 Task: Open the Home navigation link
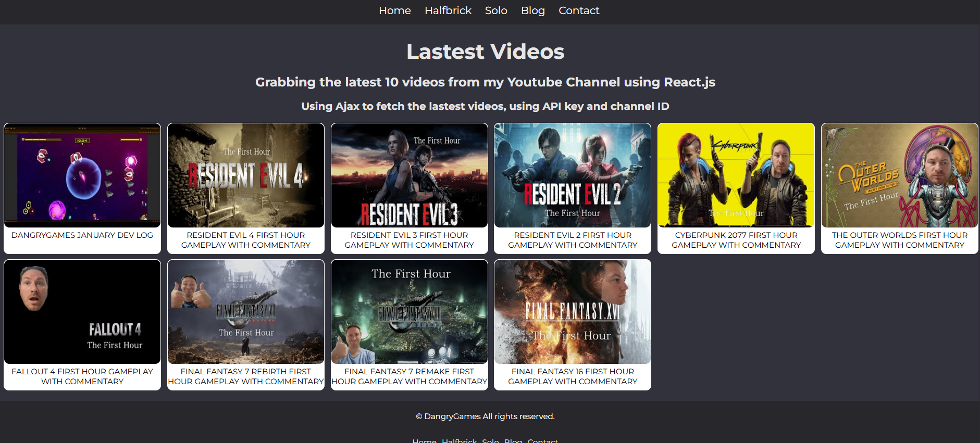(x=394, y=10)
